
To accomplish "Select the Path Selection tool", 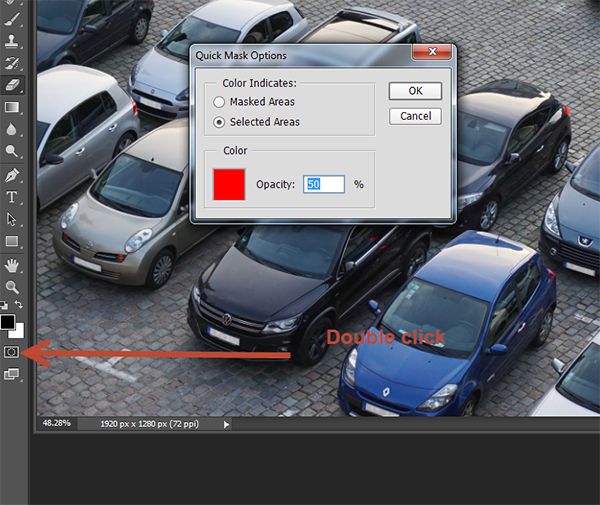I will 13,219.
